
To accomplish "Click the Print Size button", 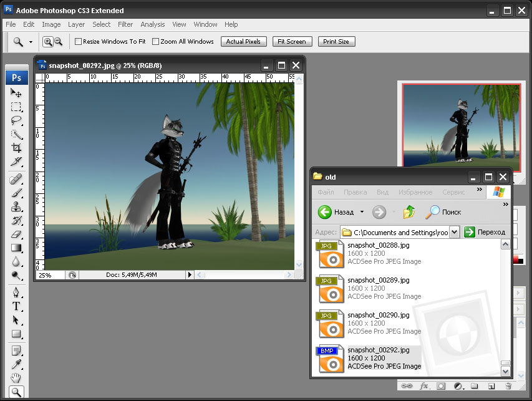I will coord(336,42).
